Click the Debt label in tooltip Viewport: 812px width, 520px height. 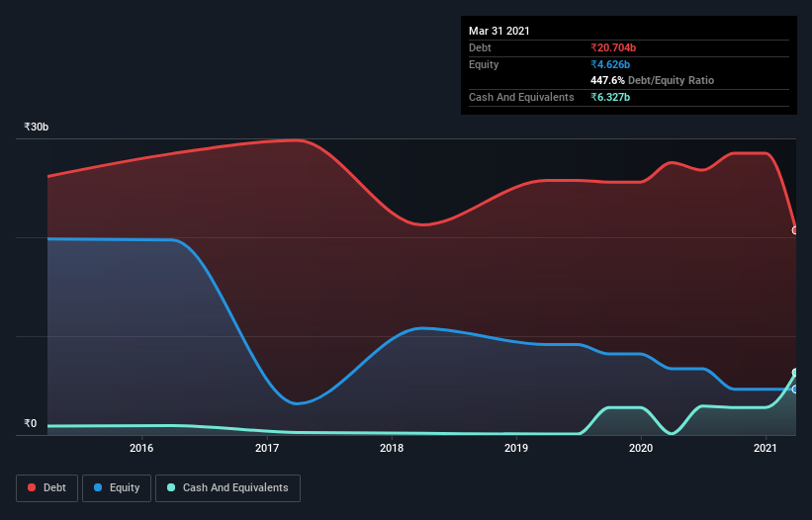480,47
